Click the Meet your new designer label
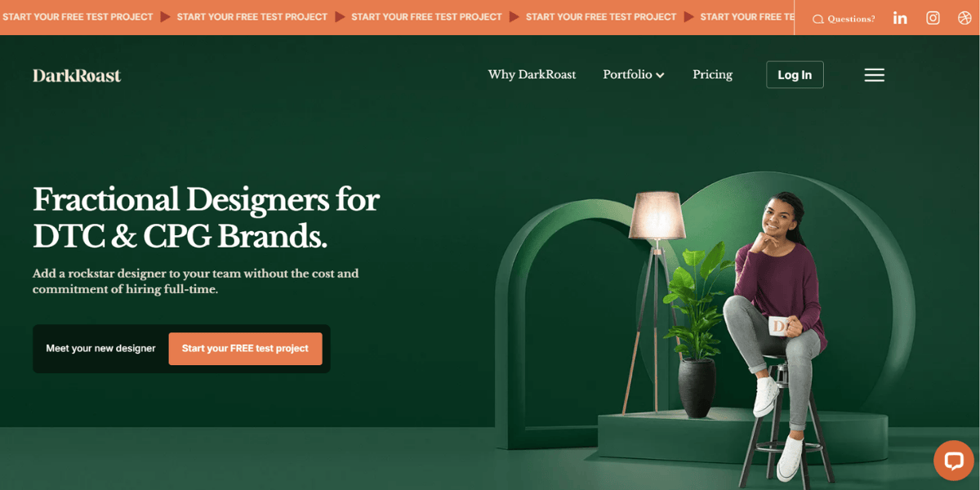 click(x=100, y=349)
